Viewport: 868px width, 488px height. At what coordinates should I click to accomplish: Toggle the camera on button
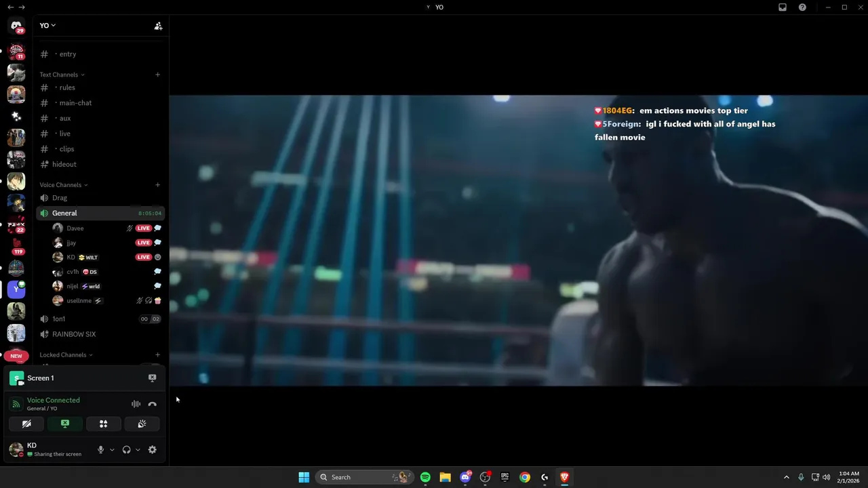[x=26, y=424]
